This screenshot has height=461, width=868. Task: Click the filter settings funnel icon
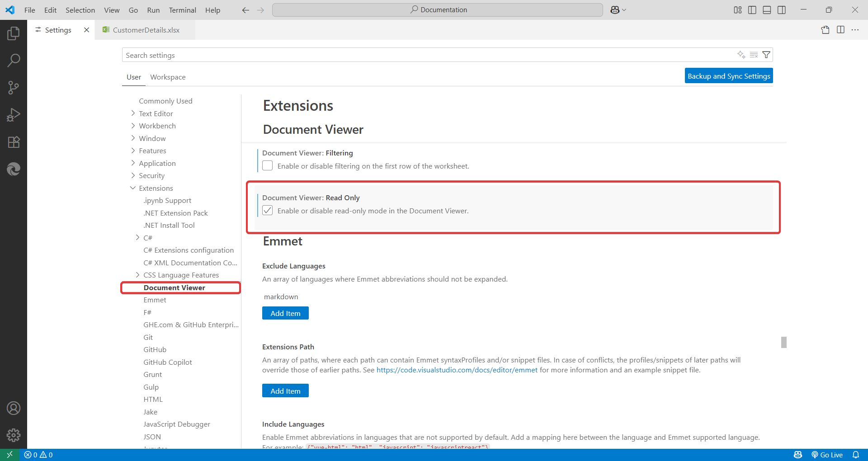[x=766, y=55]
